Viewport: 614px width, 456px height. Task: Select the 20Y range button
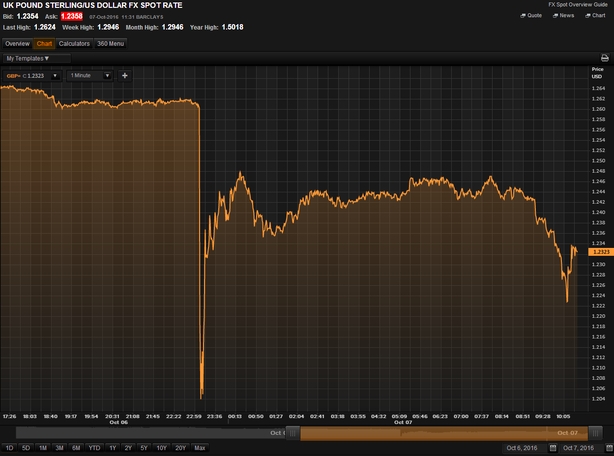click(x=180, y=448)
